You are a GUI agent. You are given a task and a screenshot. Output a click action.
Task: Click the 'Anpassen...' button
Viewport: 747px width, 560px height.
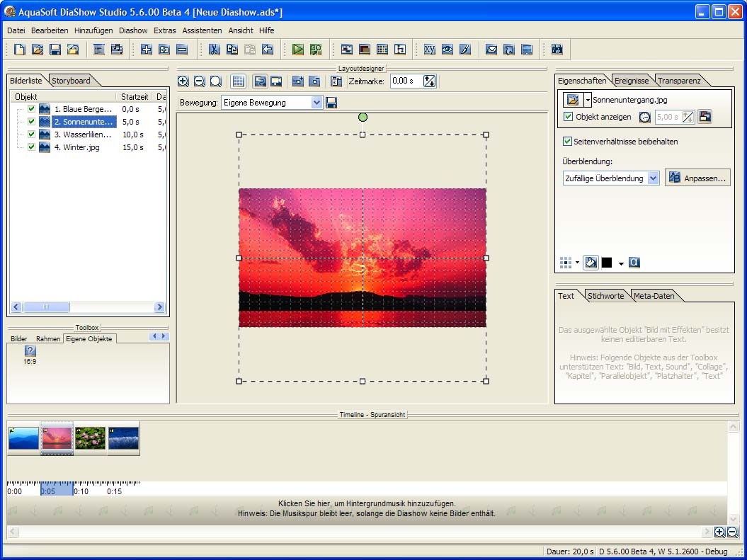pos(697,178)
